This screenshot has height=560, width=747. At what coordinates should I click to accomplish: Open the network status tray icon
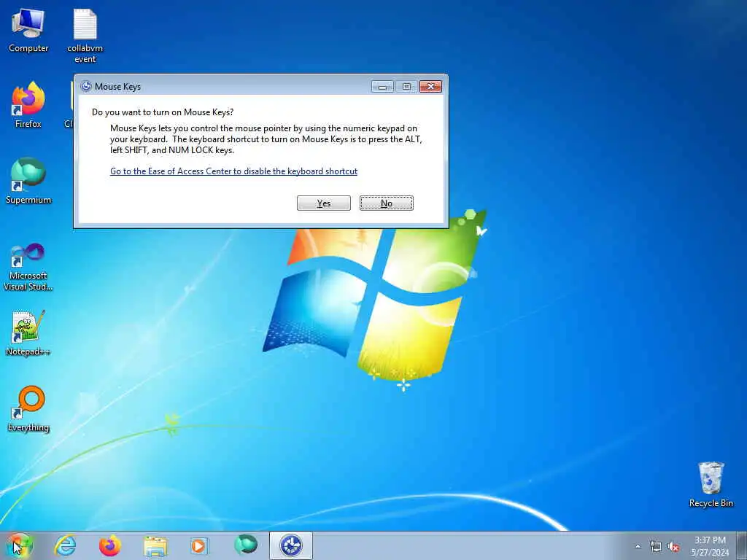(656, 547)
